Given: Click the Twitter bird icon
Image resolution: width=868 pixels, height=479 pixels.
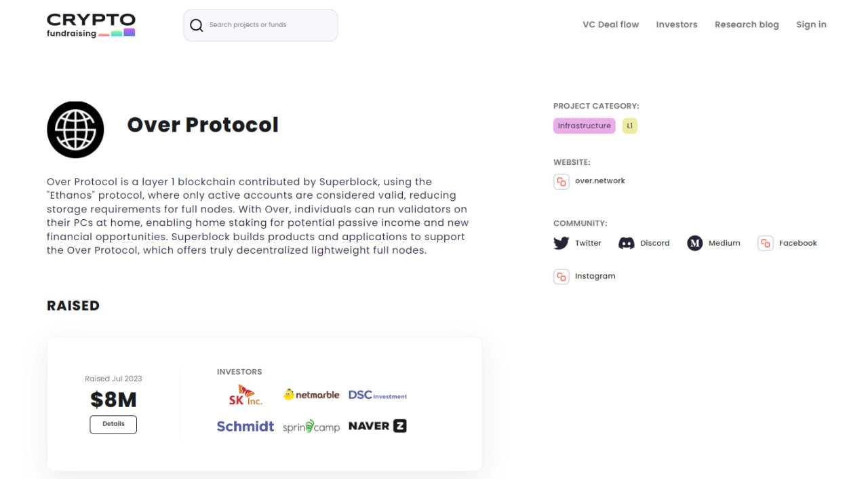Looking at the screenshot, I should 561,243.
